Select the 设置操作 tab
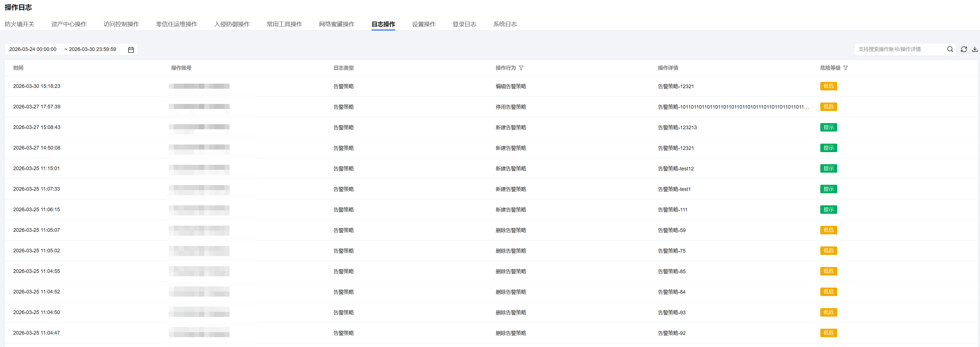The image size is (980, 347). point(423,24)
